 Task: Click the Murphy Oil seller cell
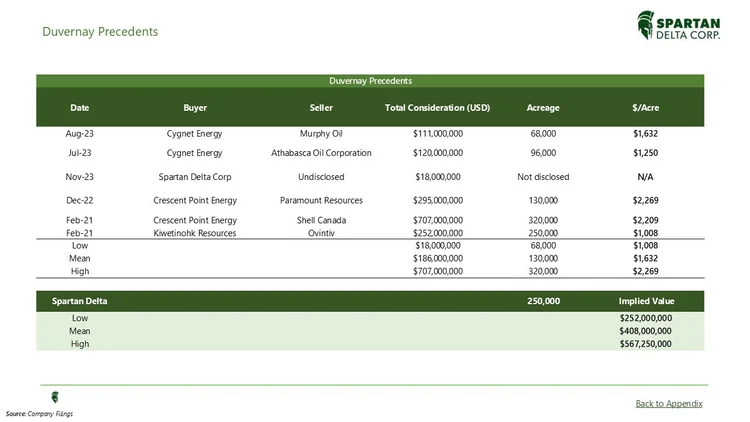tap(321, 133)
